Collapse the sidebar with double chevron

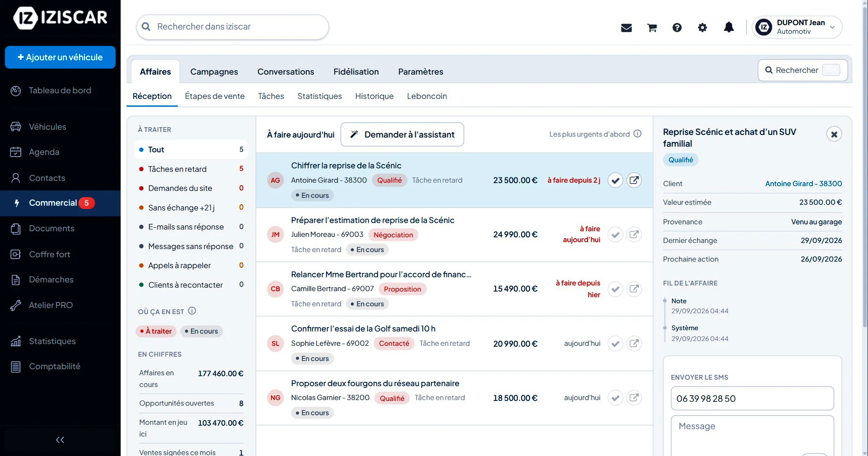[60, 440]
